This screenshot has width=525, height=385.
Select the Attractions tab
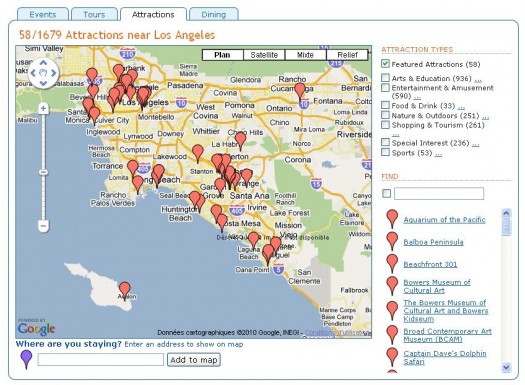coord(153,15)
